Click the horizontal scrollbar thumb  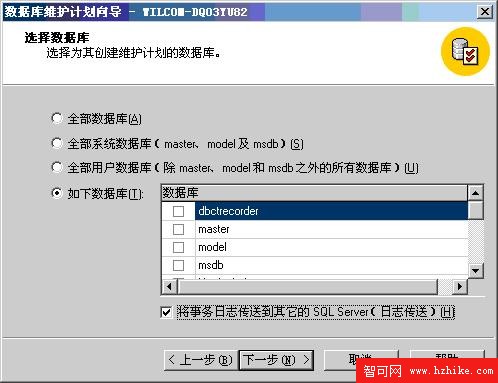click(x=307, y=287)
